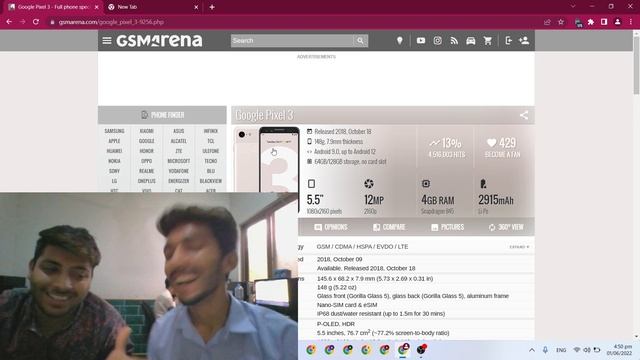
Task: Bookmark this page with star icon
Action: tap(561, 22)
